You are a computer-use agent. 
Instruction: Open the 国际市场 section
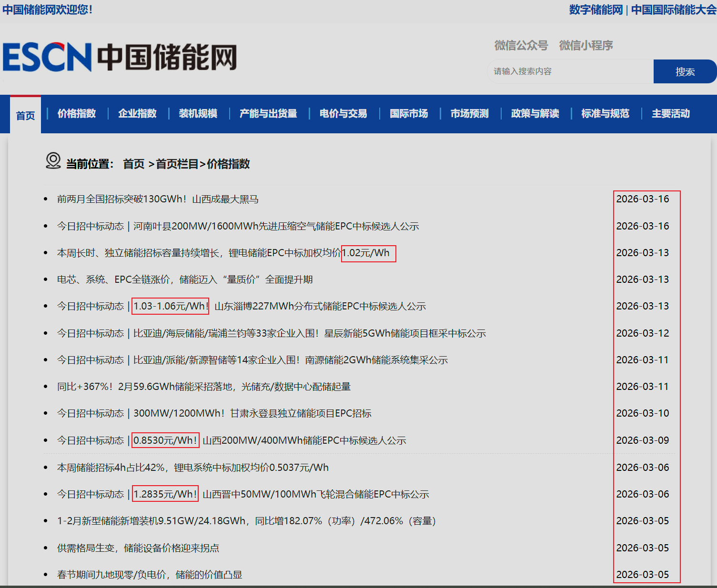click(408, 114)
